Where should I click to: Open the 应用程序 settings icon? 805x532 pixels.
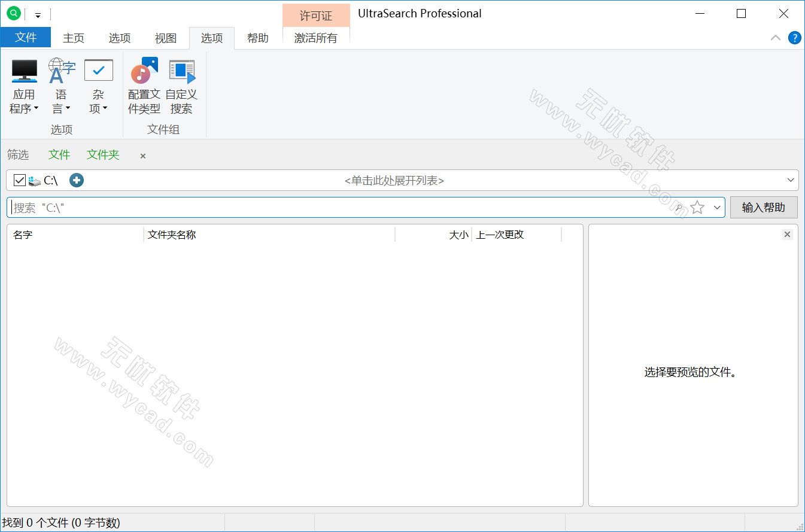coord(24,84)
